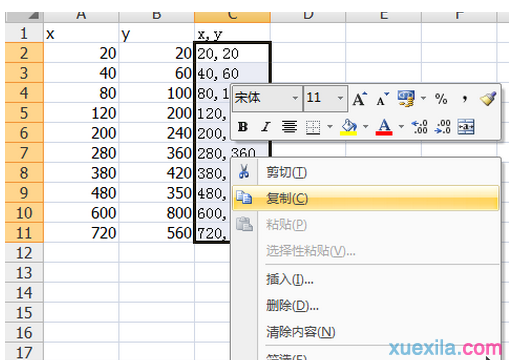Click the comma style icon
Viewport: 510px width, 360px height.
point(464,99)
